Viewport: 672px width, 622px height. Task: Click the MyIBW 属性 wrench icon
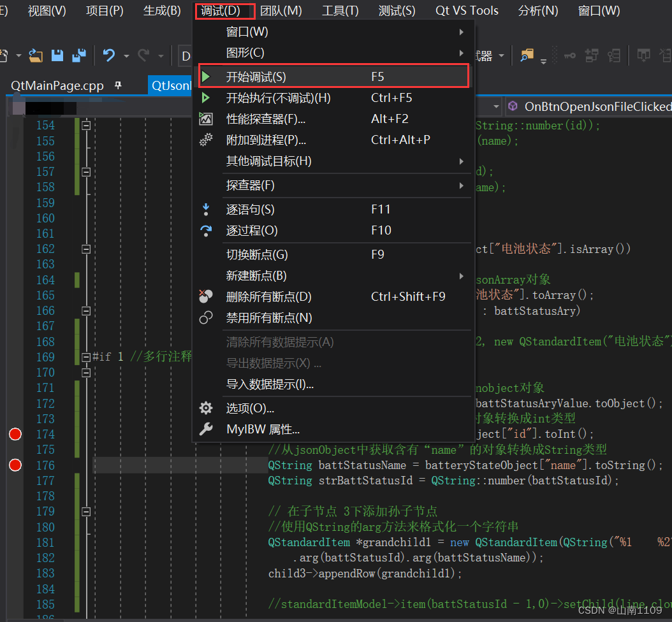pyautogui.click(x=206, y=429)
